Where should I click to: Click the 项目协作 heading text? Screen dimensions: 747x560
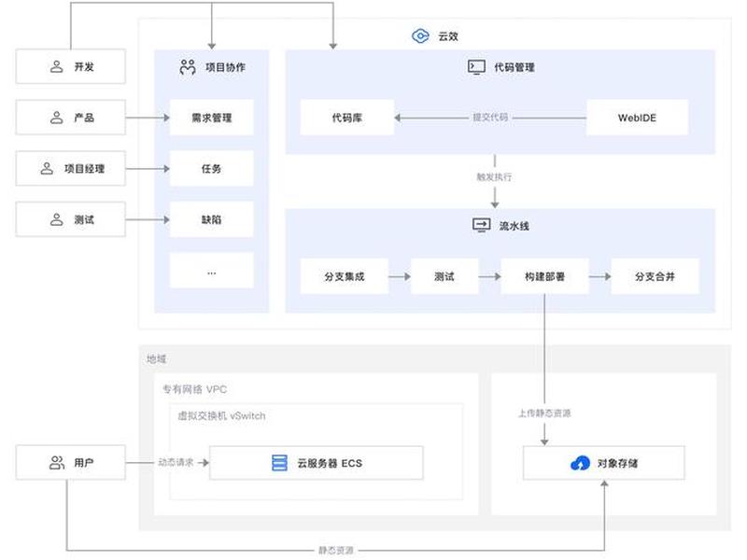pos(225,67)
